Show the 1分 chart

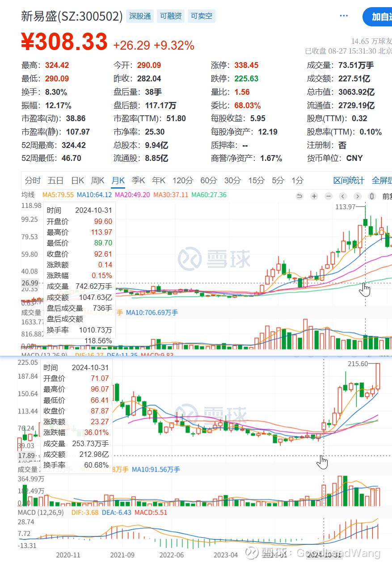coord(297,181)
